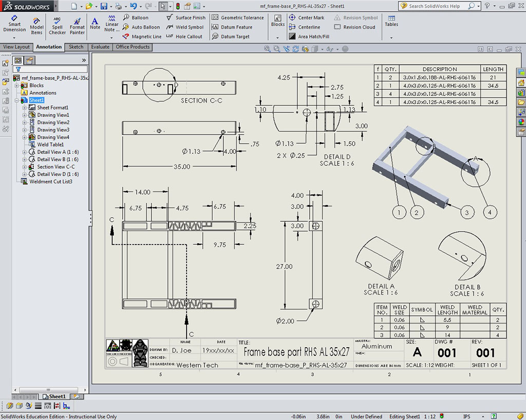Click the IPS unit system in status bar
526x420 pixels.
pos(466,416)
